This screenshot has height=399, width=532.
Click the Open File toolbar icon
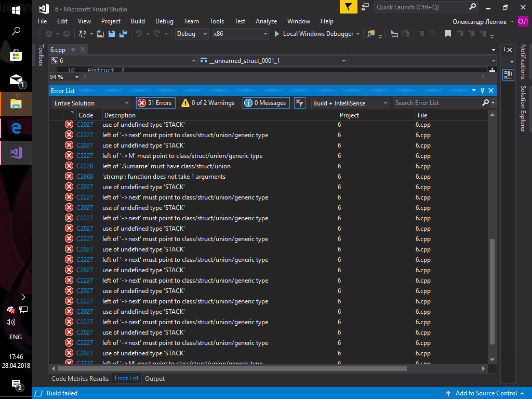(100, 34)
